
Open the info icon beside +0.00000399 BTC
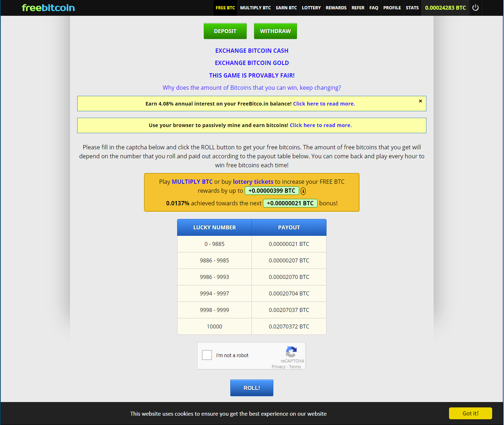coord(303,191)
